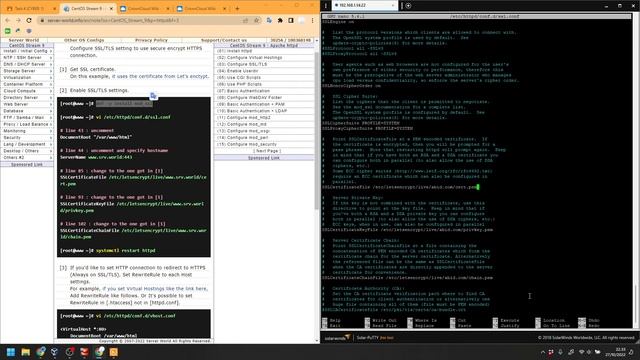Open Support/Contact us menu item

224,40
